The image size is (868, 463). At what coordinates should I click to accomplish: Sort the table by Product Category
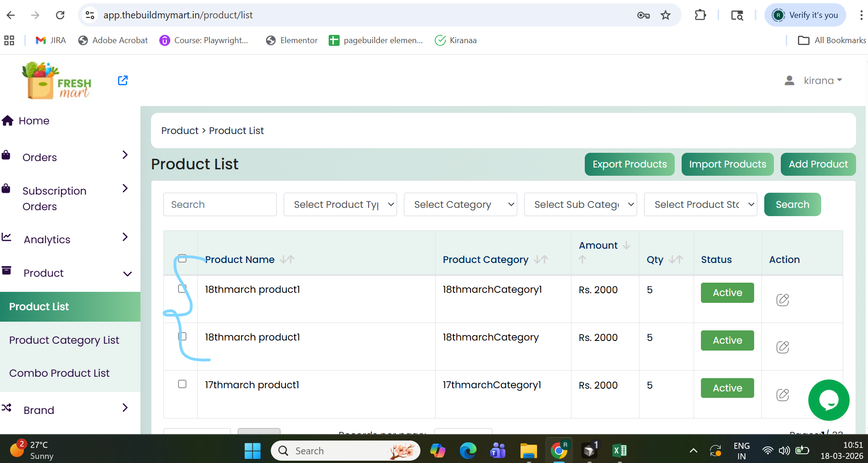coord(541,259)
